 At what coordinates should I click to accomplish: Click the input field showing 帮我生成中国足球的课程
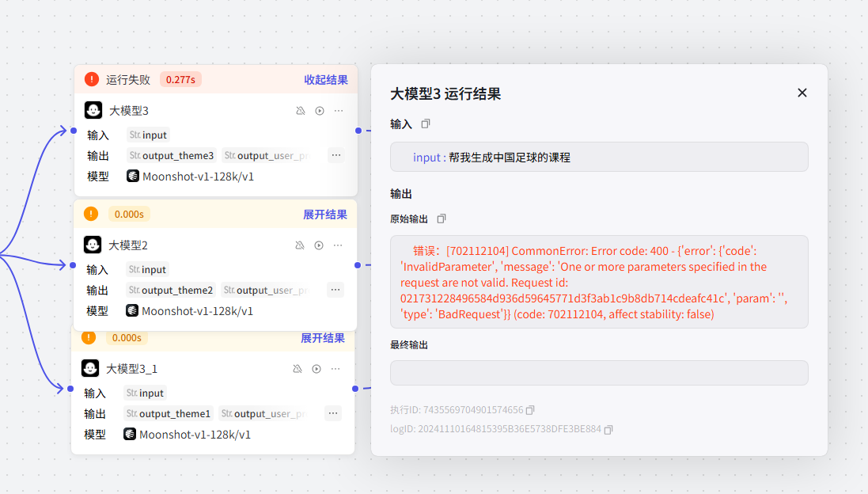click(x=599, y=157)
